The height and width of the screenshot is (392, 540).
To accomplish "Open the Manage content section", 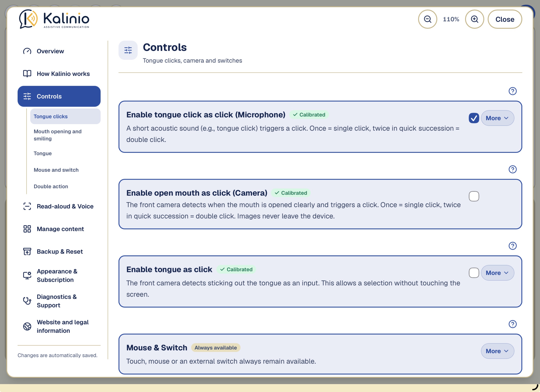I will (x=59, y=229).
